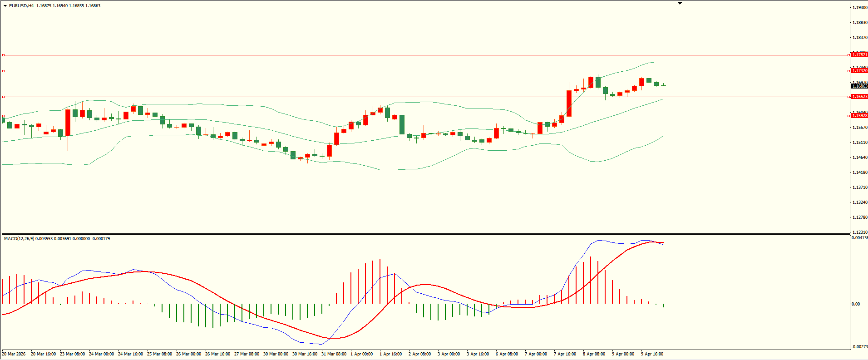
Task: Click the 30 Mar 16:00 time label
Action: pyautogui.click(x=305, y=354)
